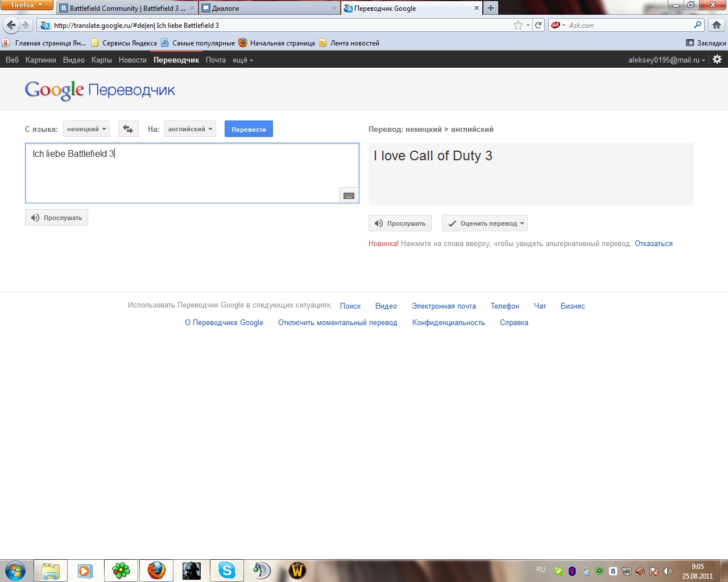The width and height of the screenshot is (728, 582).
Task: Open Видео in the Google bar
Action: click(x=74, y=60)
